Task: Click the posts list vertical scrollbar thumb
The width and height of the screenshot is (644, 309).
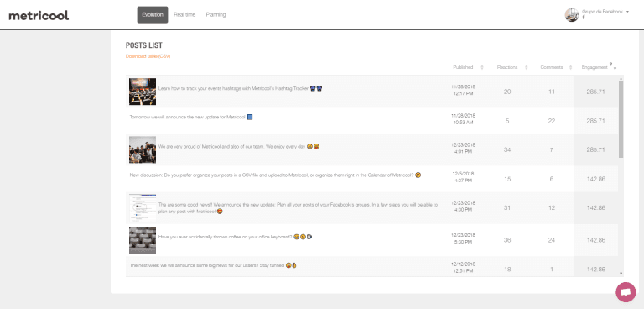Action: (x=621, y=119)
